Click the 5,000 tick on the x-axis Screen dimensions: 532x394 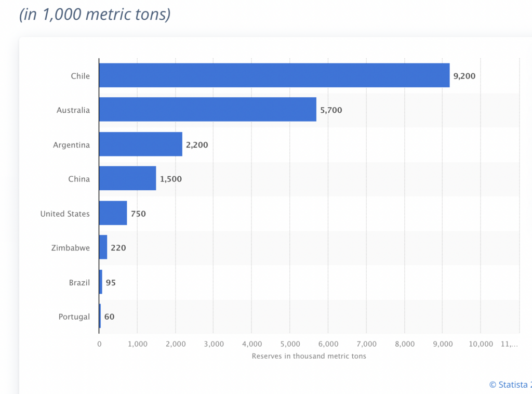tap(289, 344)
